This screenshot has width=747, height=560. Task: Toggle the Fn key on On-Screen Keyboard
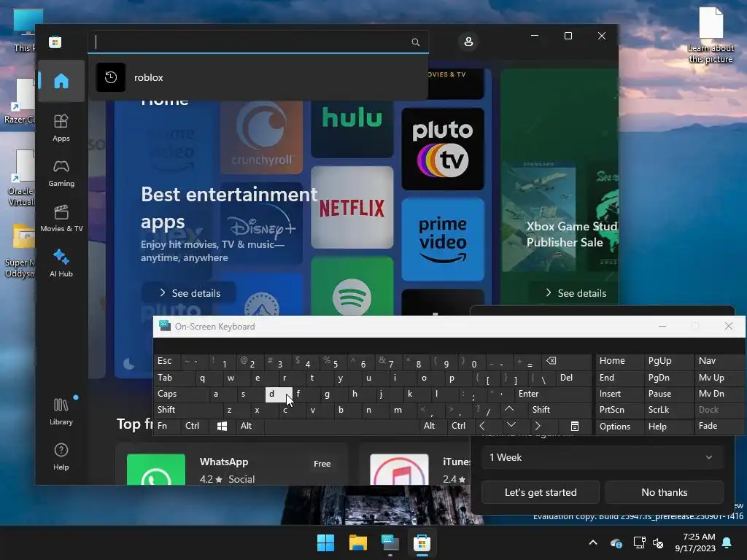tap(167, 426)
